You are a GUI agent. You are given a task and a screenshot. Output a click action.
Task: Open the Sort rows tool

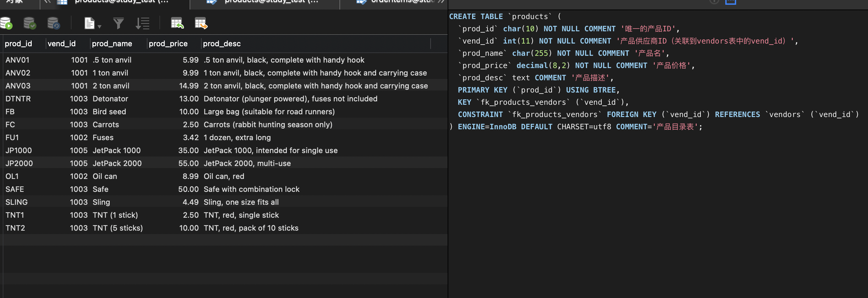(142, 23)
